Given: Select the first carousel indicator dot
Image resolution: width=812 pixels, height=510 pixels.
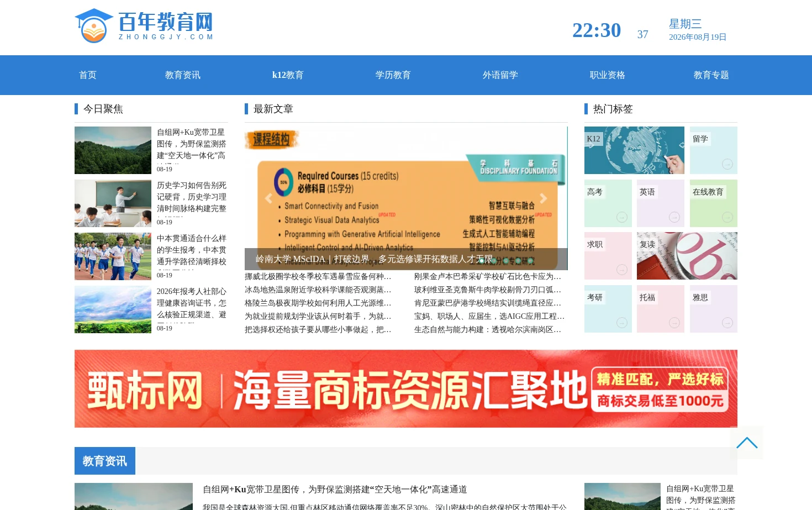Looking at the screenshot, I should click(482, 261).
